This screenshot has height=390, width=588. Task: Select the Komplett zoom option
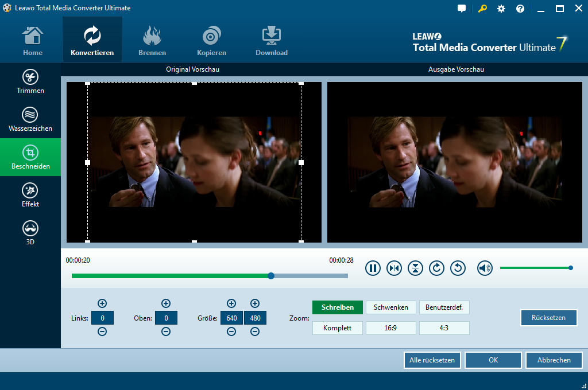(338, 328)
